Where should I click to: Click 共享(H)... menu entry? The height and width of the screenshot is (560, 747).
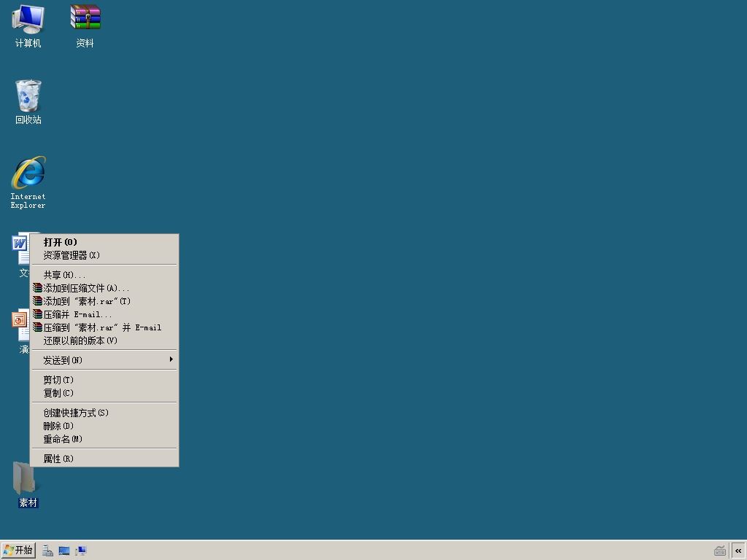(104, 275)
